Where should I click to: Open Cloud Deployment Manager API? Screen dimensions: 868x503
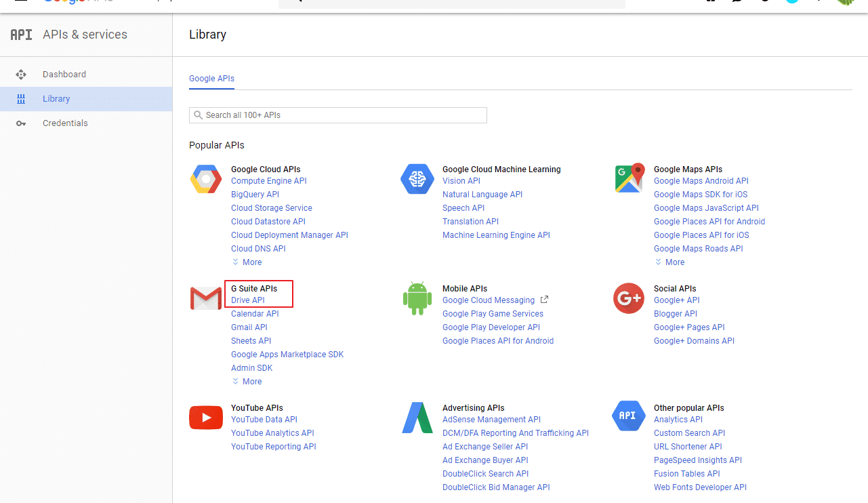289,235
